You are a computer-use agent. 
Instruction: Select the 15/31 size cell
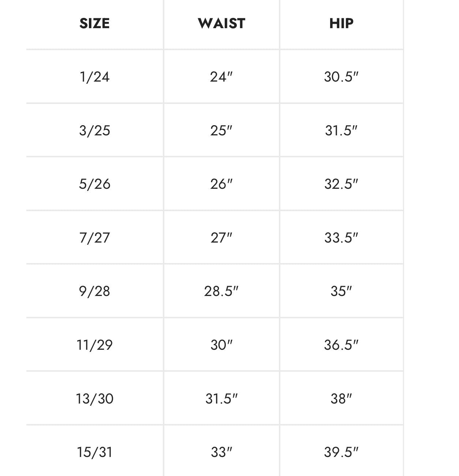click(94, 452)
